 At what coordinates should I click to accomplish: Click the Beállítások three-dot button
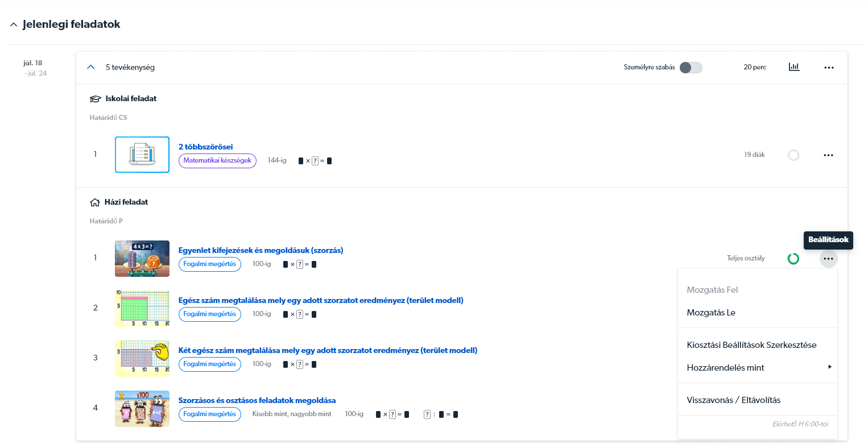[x=828, y=259]
